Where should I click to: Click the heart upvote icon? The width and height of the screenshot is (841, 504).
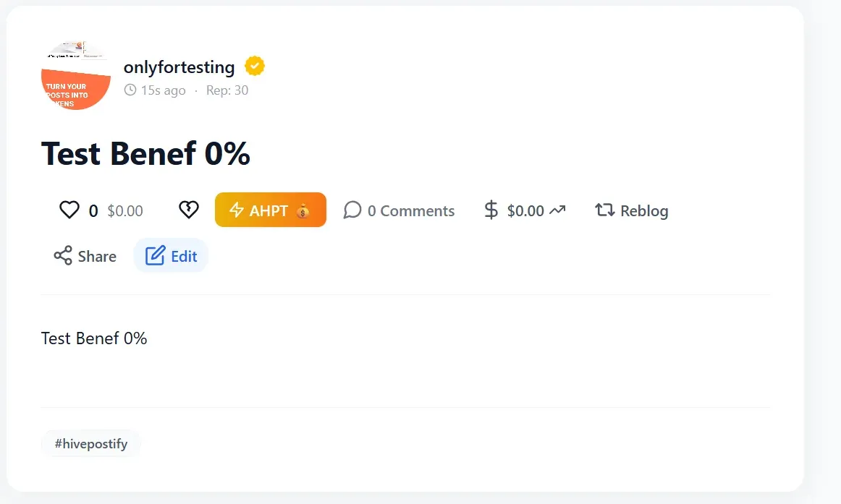[x=69, y=210]
